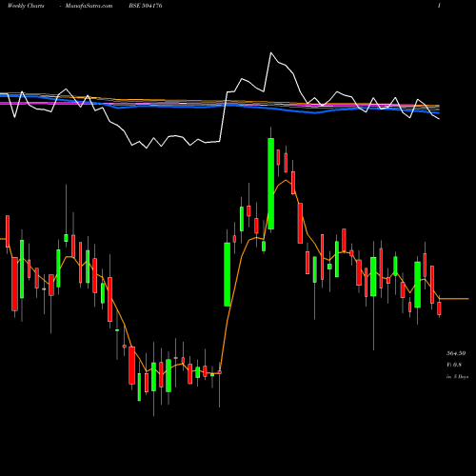The width and height of the screenshot is (476, 476).
Task: Click the 'in 5 Days' text
Action: (x=457, y=377)
